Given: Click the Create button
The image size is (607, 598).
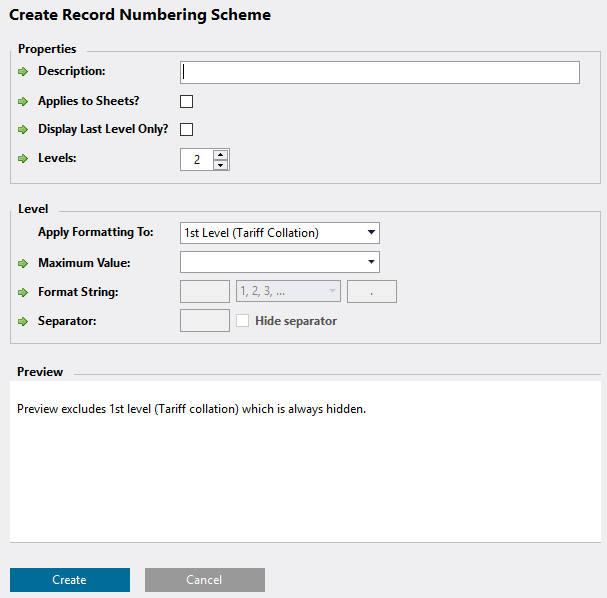Looking at the screenshot, I should [x=70, y=580].
